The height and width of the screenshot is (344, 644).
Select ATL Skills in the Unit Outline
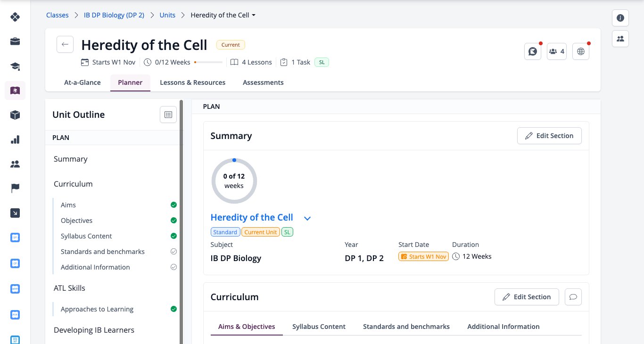[69, 288]
